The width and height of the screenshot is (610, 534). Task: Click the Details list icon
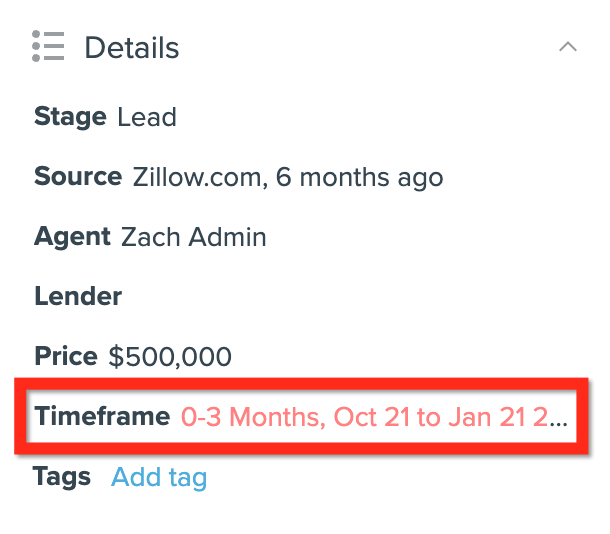pos(48,46)
